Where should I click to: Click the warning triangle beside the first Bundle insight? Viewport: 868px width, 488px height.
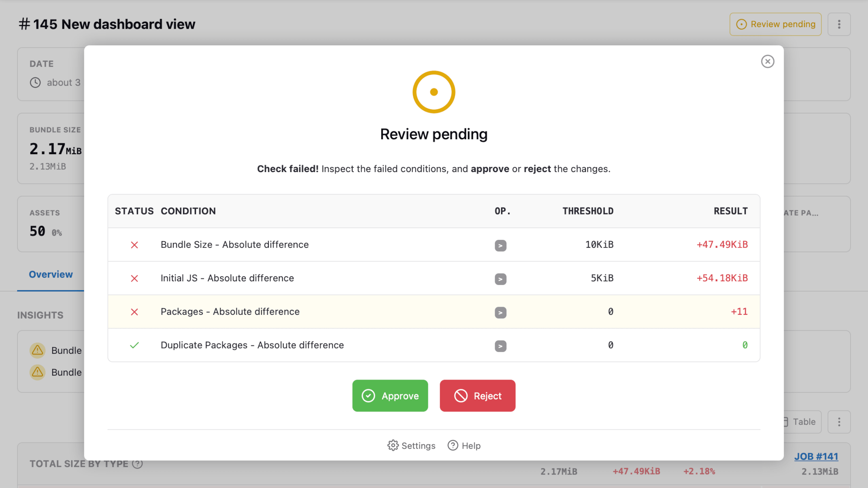pyautogui.click(x=37, y=350)
